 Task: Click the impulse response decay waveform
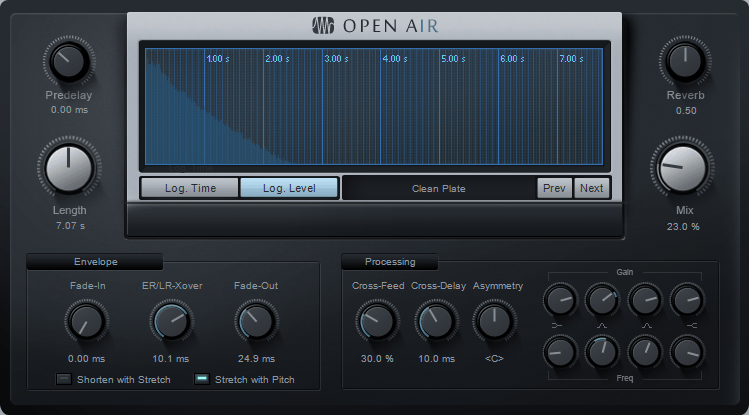pyautogui.click(x=191, y=129)
